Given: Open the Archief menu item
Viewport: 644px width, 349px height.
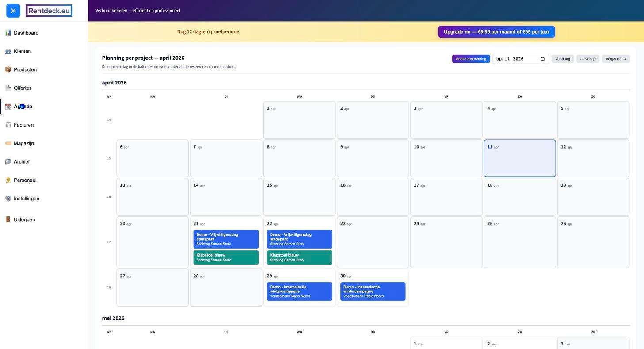Looking at the screenshot, I should (22, 162).
